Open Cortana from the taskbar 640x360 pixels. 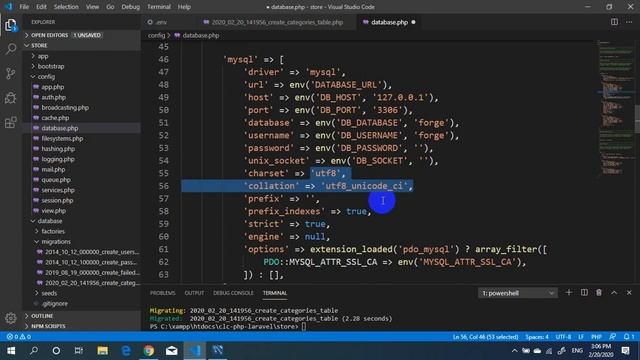[x=56, y=351]
